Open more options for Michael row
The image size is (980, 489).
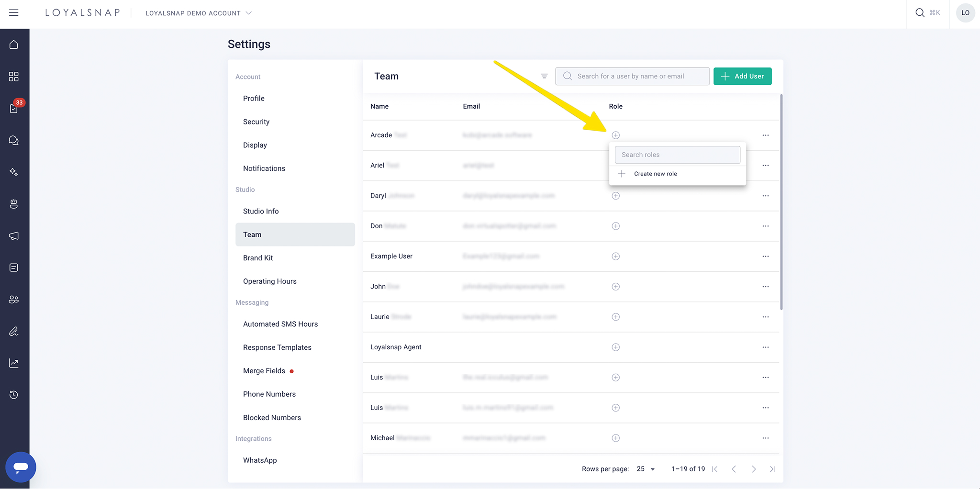766,438
